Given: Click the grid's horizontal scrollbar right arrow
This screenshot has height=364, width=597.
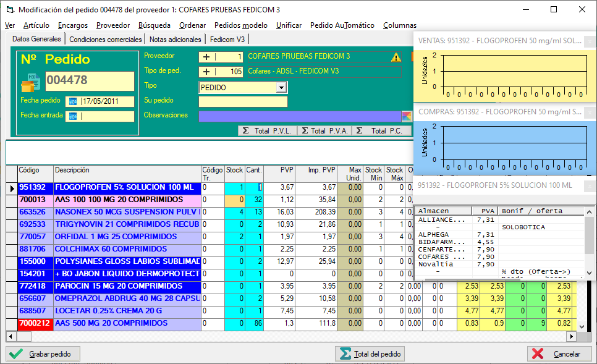Looking at the screenshot, I should coord(571,337).
